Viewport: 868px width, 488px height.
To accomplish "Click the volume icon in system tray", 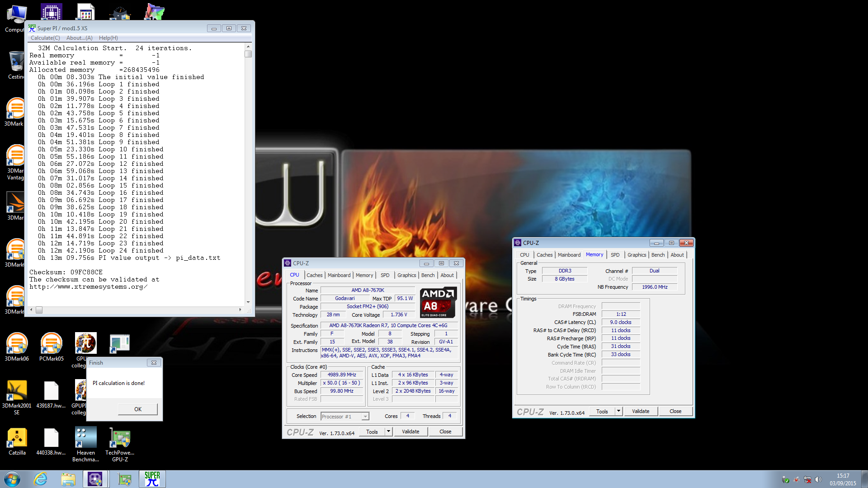I will click(x=818, y=479).
